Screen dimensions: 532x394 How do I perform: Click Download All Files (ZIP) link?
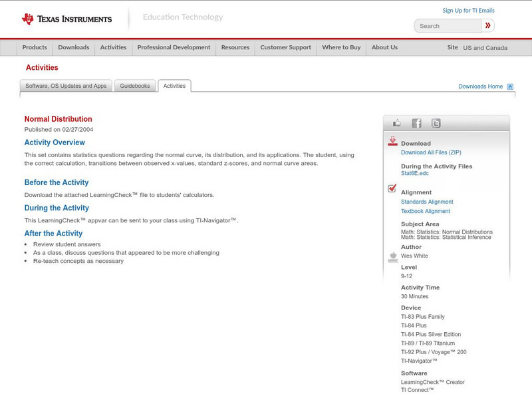(x=430, y=152)
